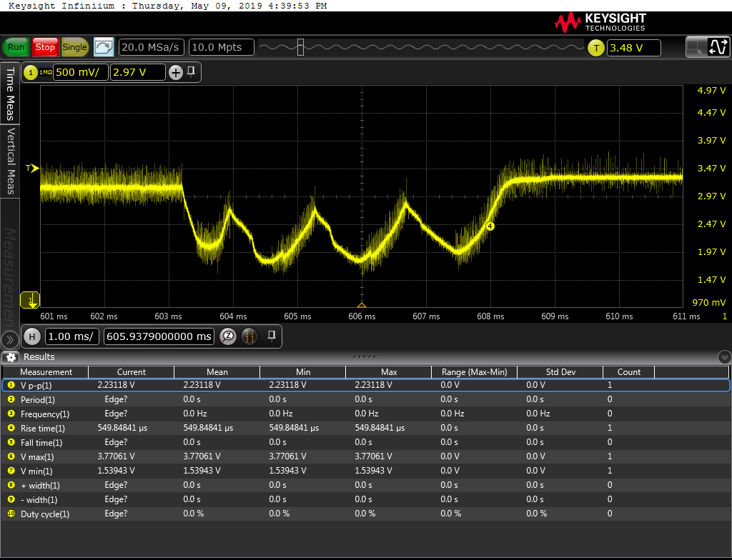
Task: Pin the horizontal settings bar
Action: tap(272, 335)
